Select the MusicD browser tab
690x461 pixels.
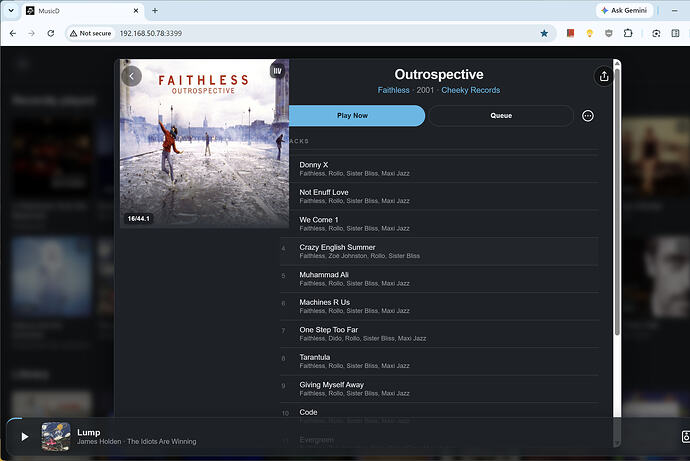tap(83, 11)
